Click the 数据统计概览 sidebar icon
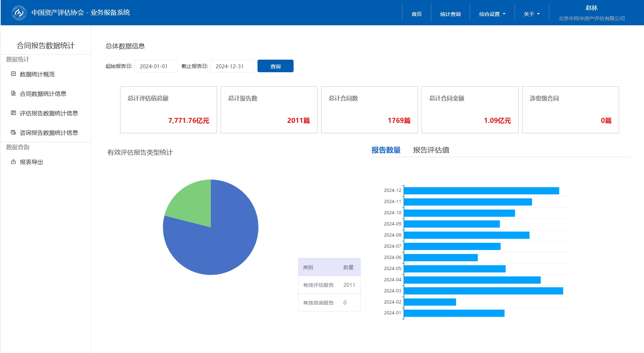 (x=13, y=74)
